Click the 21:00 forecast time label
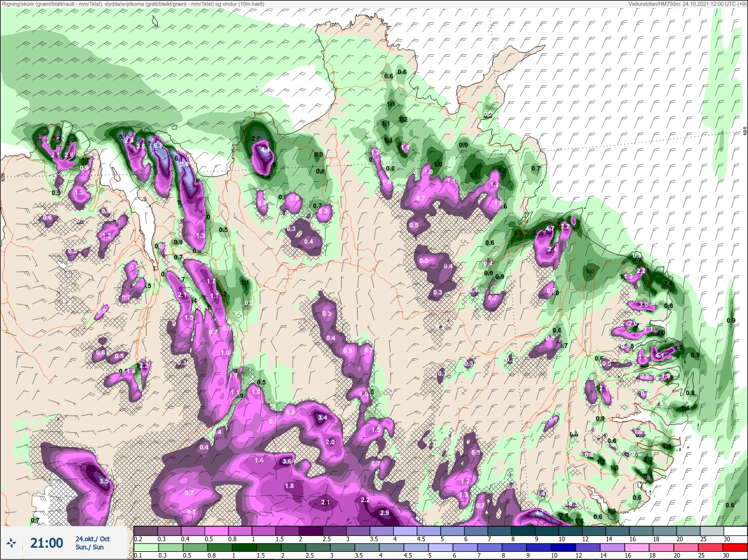The width and height of the screenshot is (748, 560). pyautogui.click(x=47, y=543)
